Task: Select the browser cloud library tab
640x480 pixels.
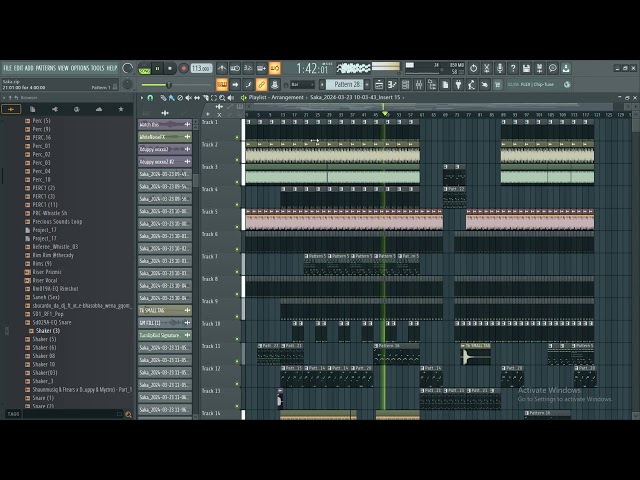Action: (x=99, y=109)
